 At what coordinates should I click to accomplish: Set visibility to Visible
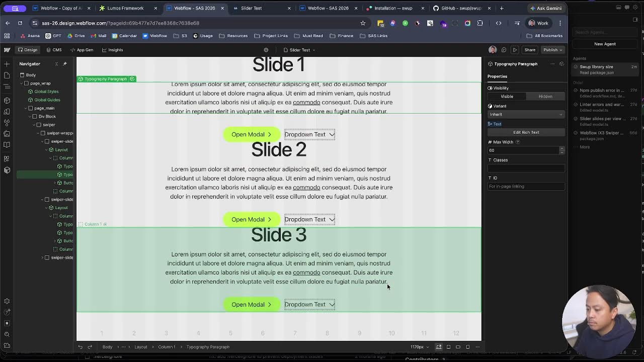[x=507, y=97]
